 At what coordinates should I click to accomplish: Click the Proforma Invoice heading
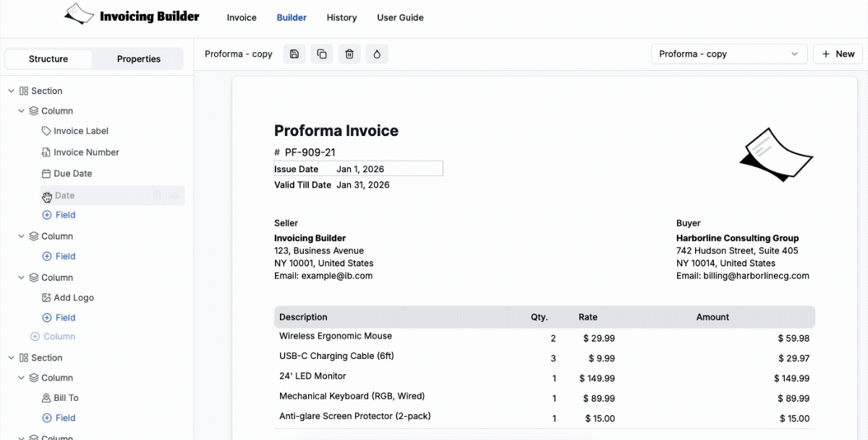(x=336, y=131)
